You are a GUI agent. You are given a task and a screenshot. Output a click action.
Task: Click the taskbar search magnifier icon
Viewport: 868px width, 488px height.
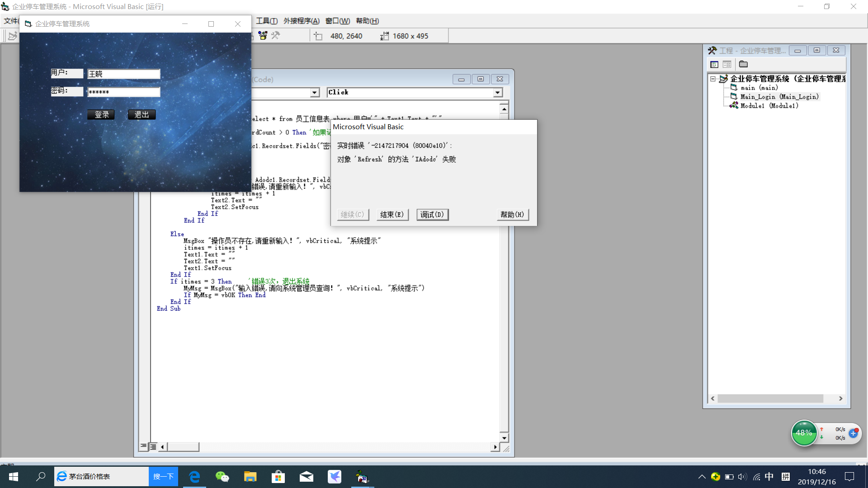41,477
